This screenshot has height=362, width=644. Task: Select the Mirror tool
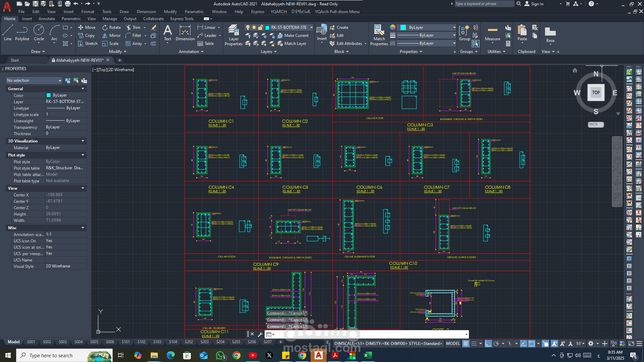point(111,36)
